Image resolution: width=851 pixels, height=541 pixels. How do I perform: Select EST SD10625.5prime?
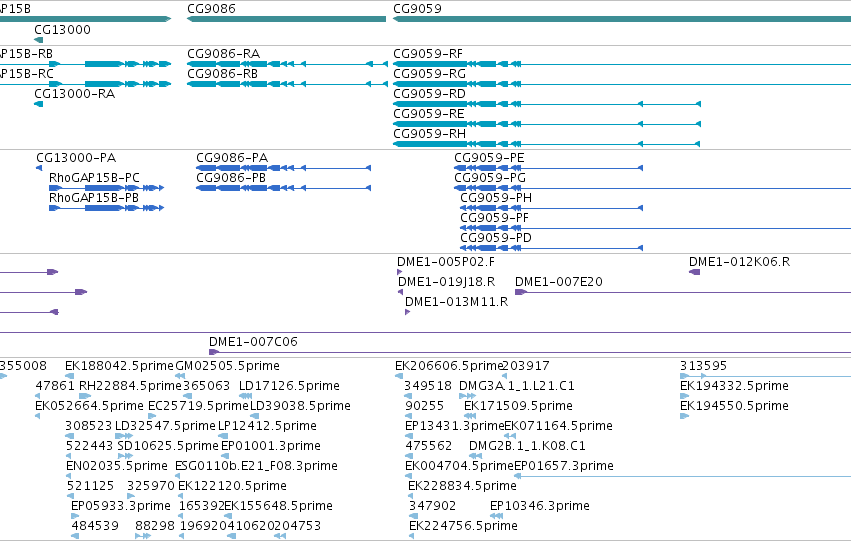click(x=168, y=446)
